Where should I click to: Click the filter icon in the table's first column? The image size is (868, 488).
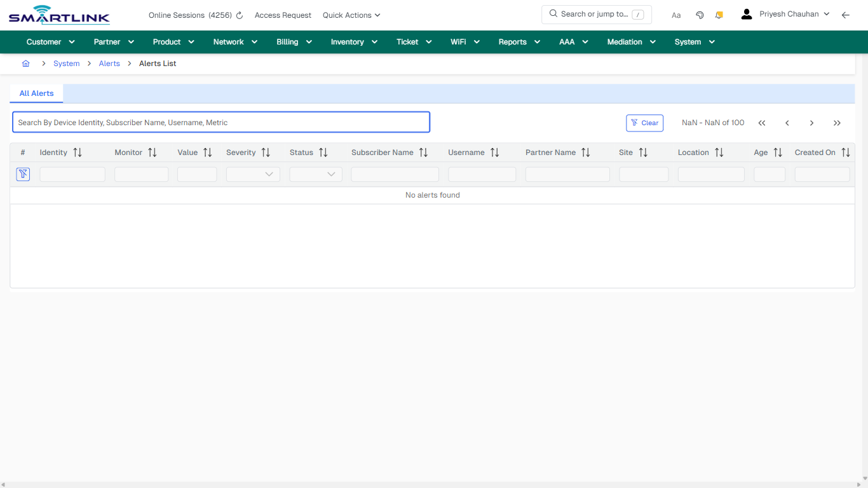coord(23,173)
